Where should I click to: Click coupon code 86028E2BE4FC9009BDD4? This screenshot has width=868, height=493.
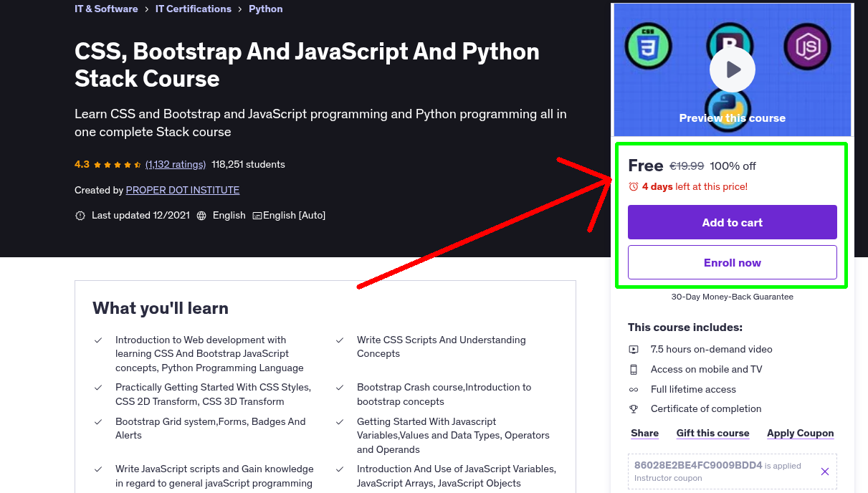tap(698, 466)
